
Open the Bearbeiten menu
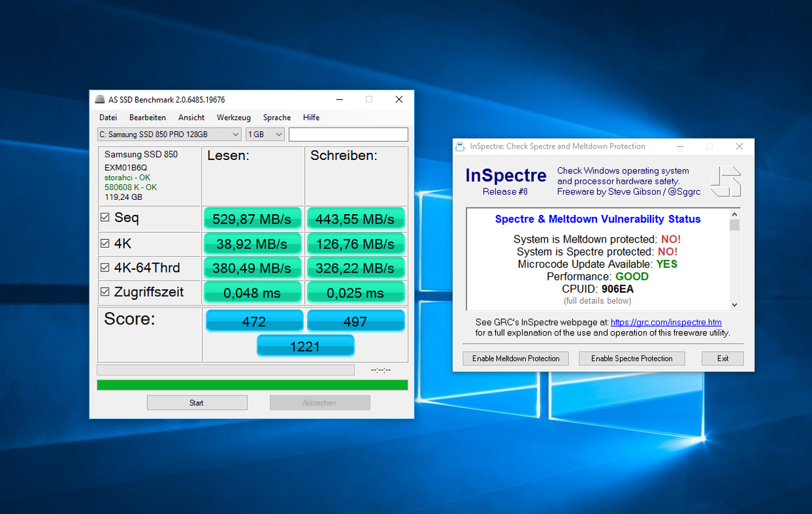tap(148, 118)
